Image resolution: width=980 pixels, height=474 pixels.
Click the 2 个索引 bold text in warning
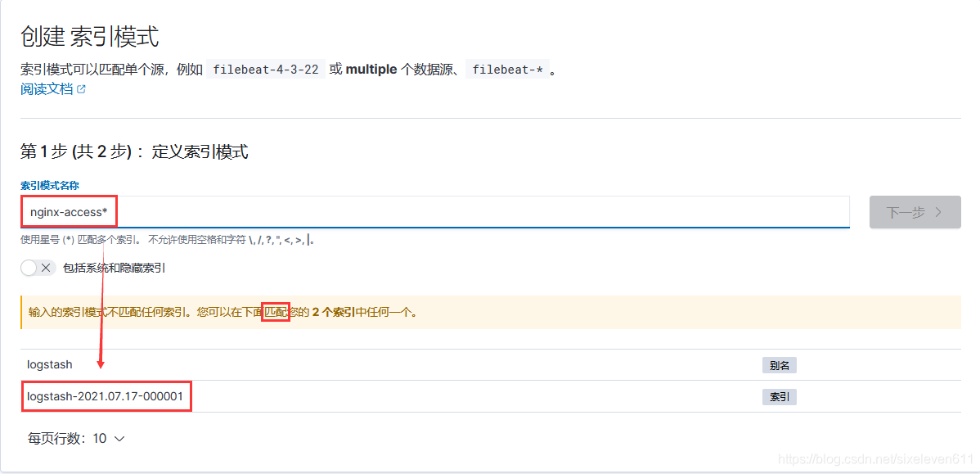pos(334,312)
